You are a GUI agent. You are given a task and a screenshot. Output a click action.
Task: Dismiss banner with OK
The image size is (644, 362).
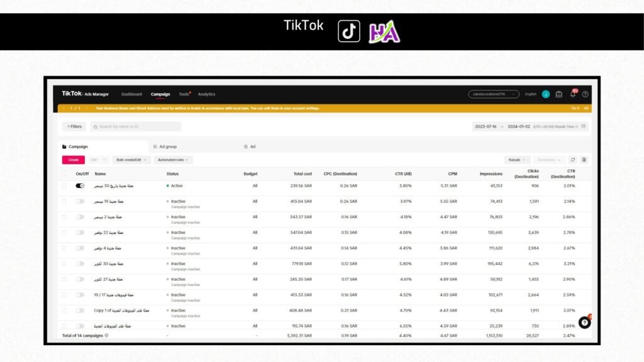(586, 108)
